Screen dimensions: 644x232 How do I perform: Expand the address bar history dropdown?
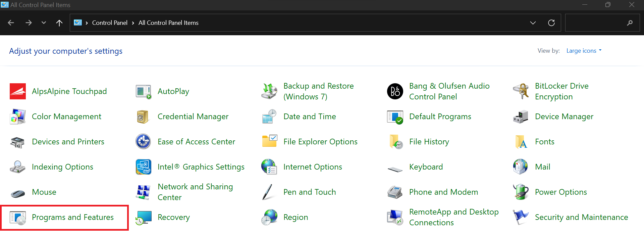[533, 23]
